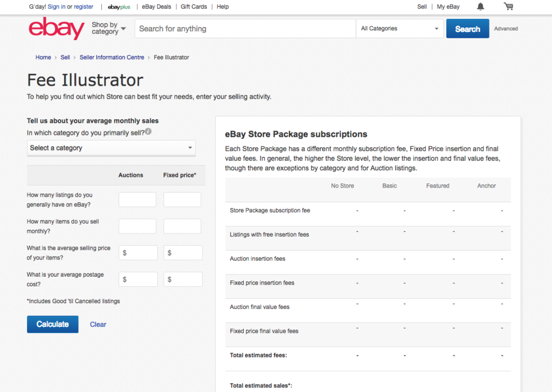The width and height of the screenshot is (552, 392).
Task: Click the Calculate button
Action: pyautogui.click(x=52, y=324)
